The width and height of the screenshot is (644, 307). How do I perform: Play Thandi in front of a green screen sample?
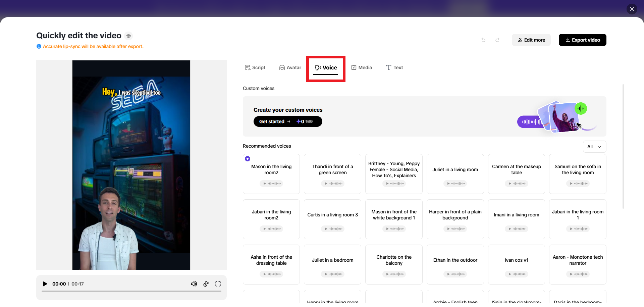(x=333, y=184)
